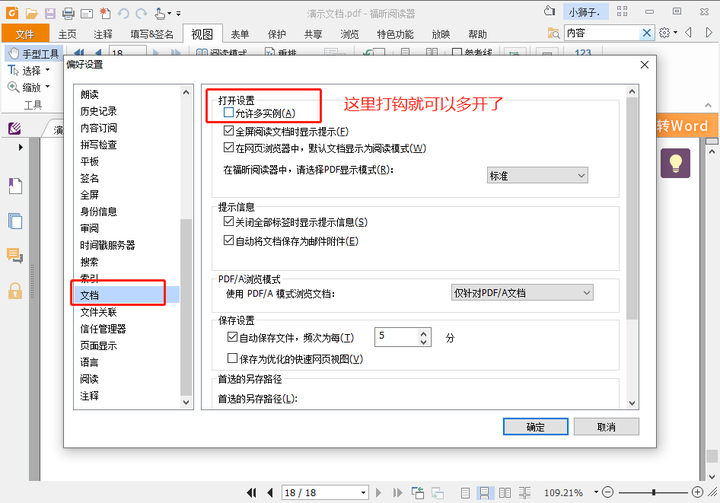This screenshot has width=720, height=503.
Task: Collapse the ribbon with the chevron
Action: tap(709, 106)
